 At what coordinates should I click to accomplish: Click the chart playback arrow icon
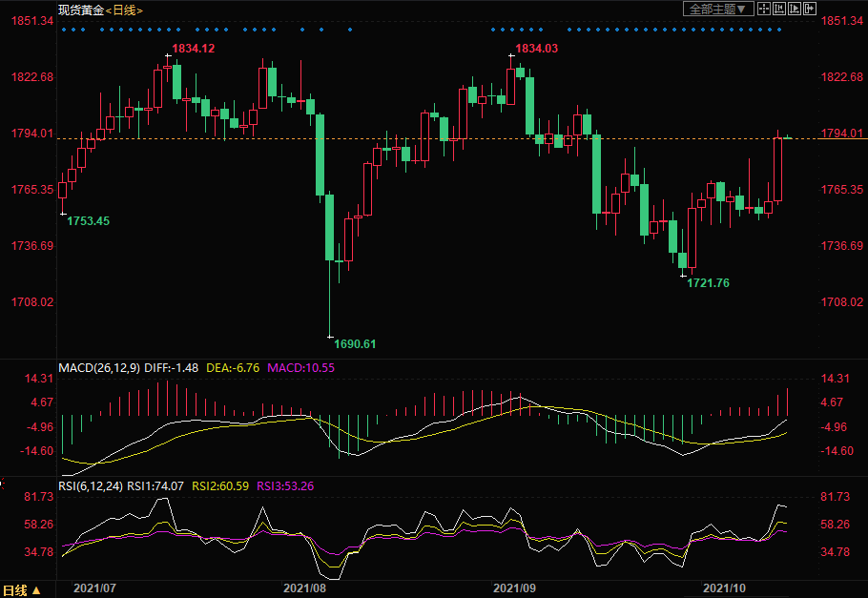click(796, 9)
